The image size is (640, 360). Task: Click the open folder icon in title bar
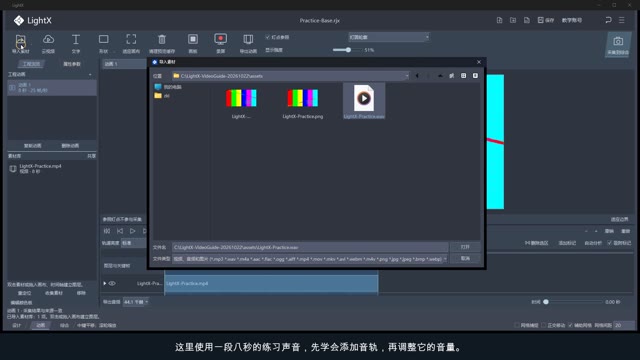(513, 20)
